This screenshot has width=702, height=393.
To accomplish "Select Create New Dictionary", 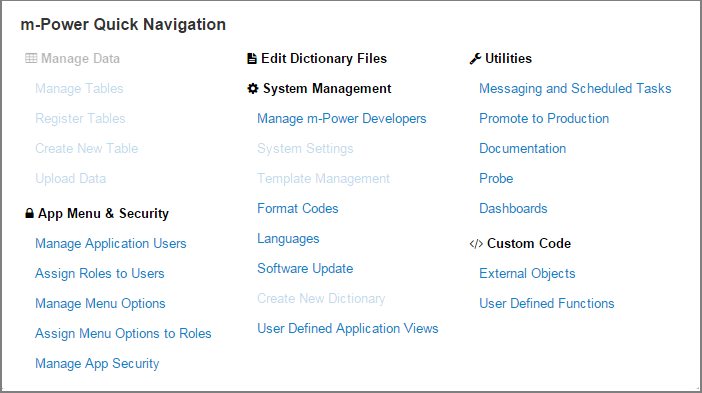I will [x=321, y=299].
